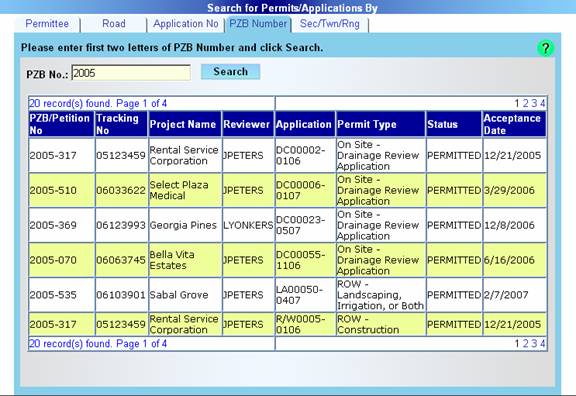576x396 pixels.
Task: Open the Sec/Twn/Rng tab
Action: pyautogui.click(x=330, y=24)
